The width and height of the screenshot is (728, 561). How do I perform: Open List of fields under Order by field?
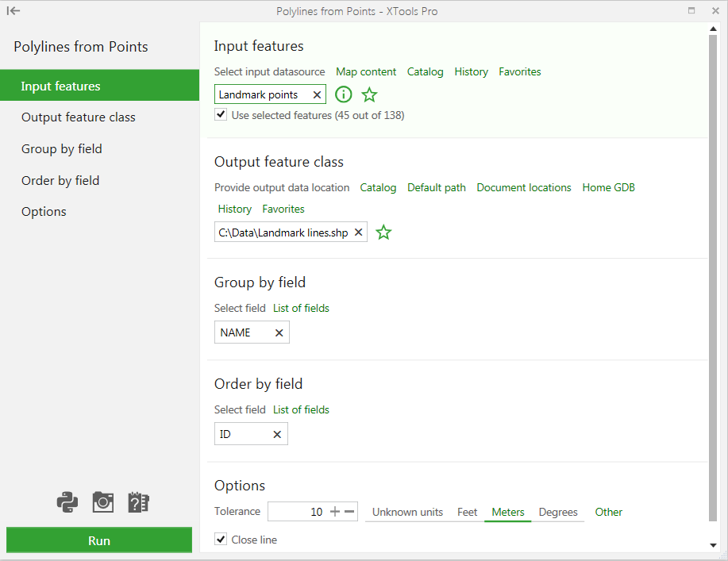pyautogui.click(x=301, y=409)
